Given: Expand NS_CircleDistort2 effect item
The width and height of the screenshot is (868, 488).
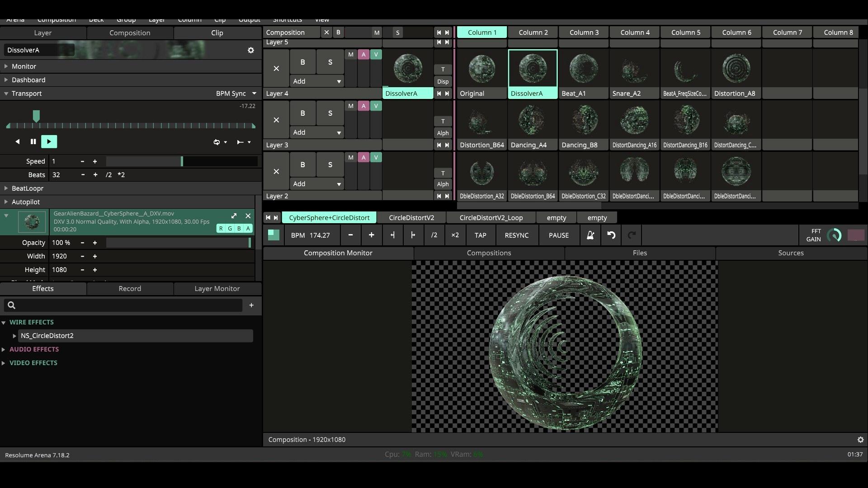Looking at the screenshot, I should pyautogui.click(x=14, y=336).
